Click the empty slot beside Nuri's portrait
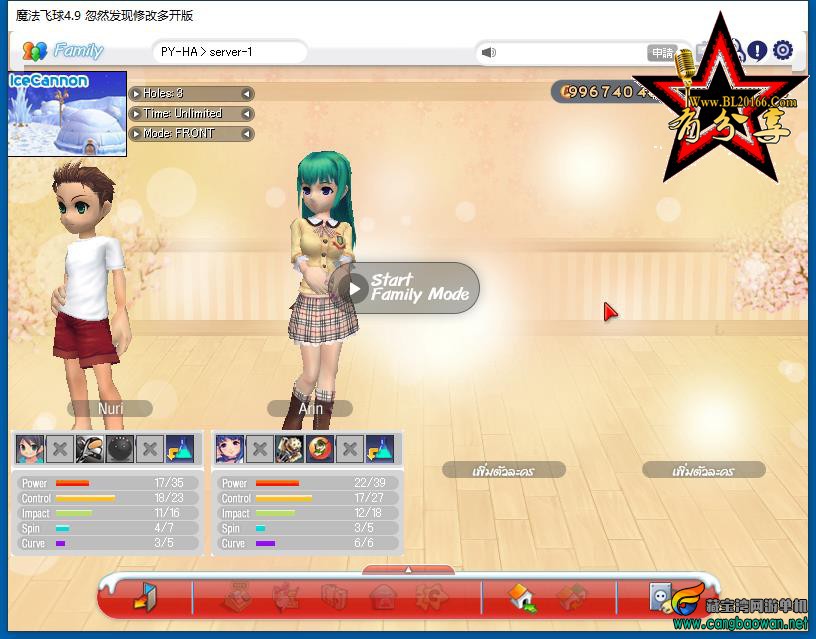The image size is (816, 639). coord(60,449)
